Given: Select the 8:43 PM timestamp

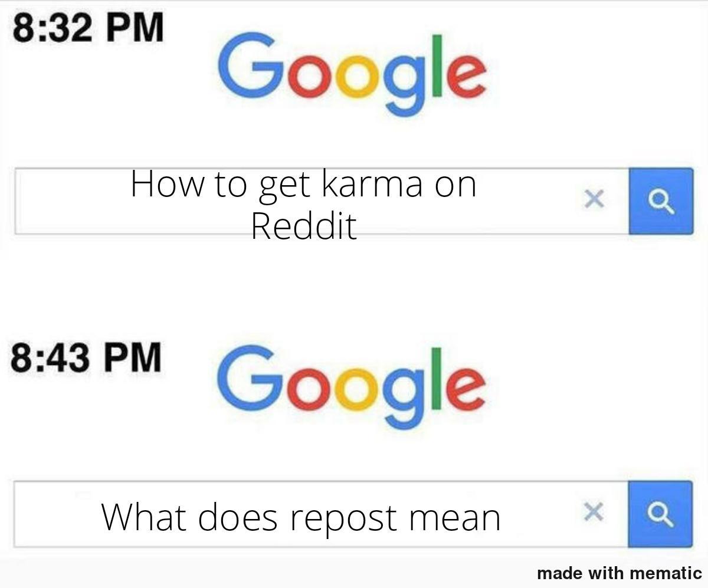Looking at the screenshot, I should pyautogui.click(x=86, y=357).
